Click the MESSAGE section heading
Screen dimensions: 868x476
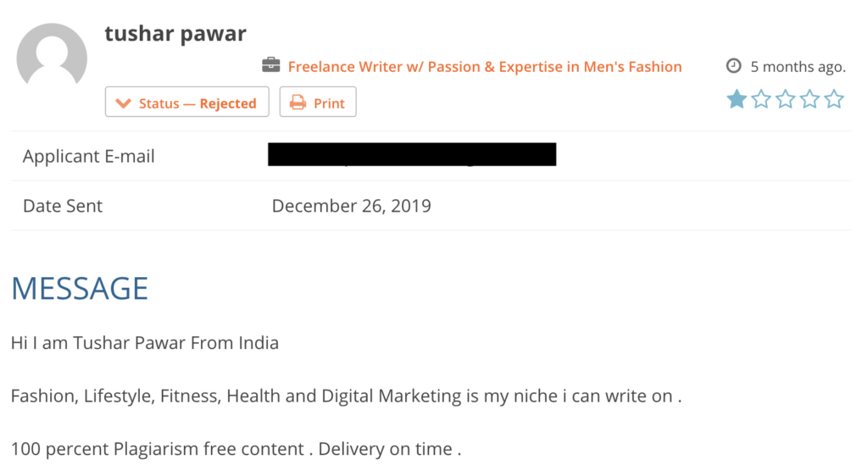click(80, 288)
